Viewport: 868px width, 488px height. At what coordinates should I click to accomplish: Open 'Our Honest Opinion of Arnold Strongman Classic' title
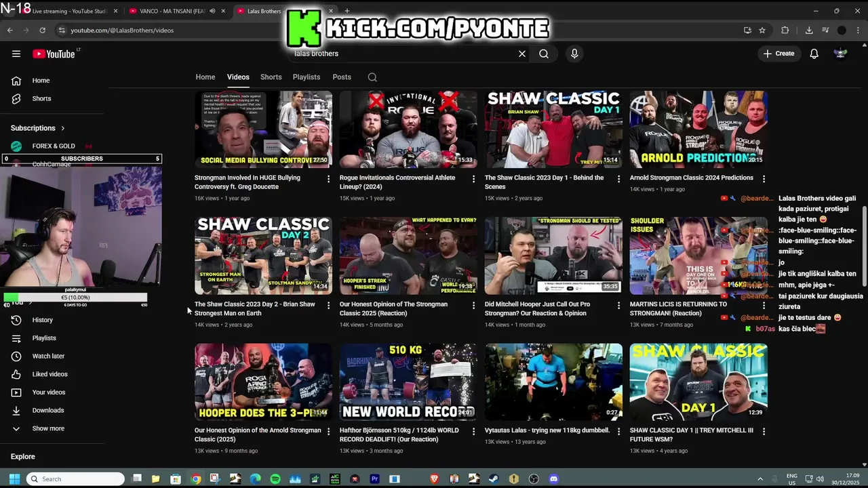coord(258,434)
